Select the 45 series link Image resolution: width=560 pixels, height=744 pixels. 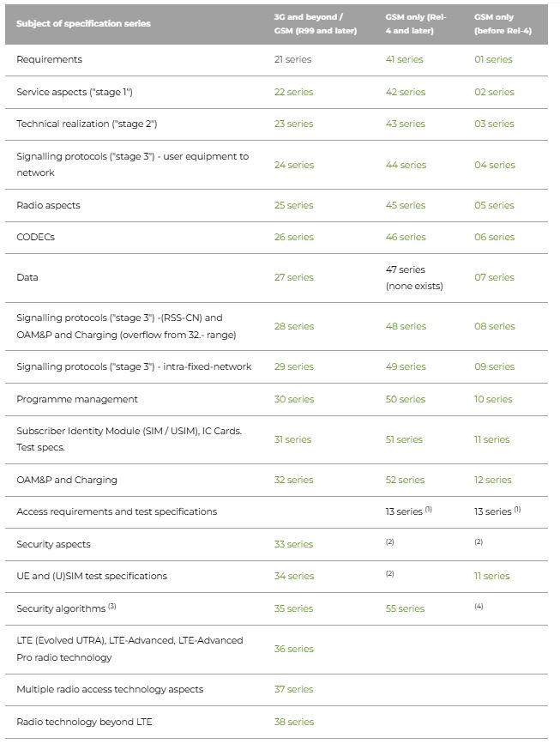tap(406, 205)
